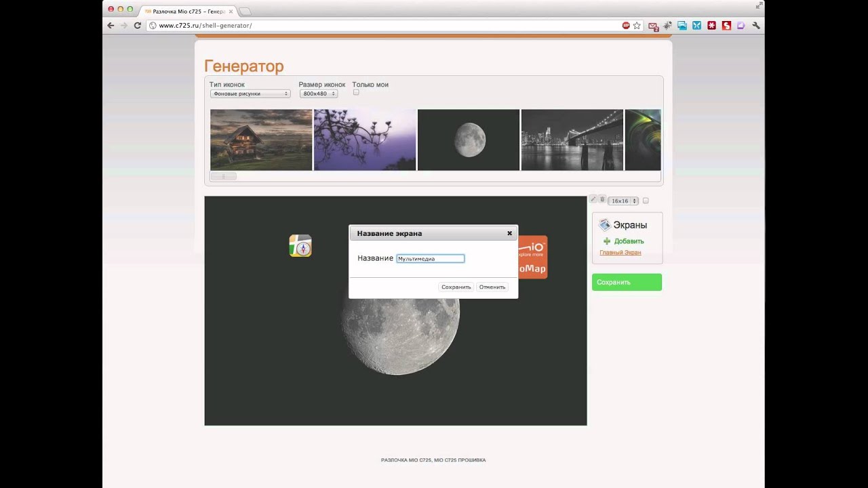Click the Добавить screen link

[x=629, y=241]
